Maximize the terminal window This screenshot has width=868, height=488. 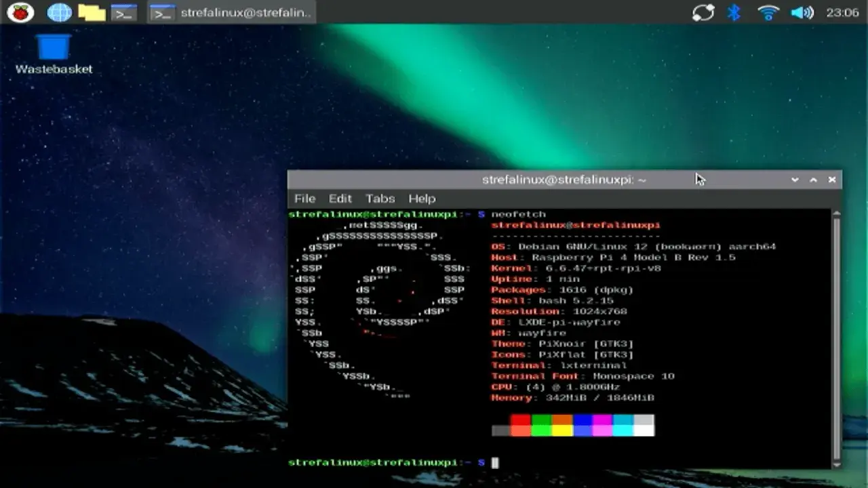pos(813,180)
